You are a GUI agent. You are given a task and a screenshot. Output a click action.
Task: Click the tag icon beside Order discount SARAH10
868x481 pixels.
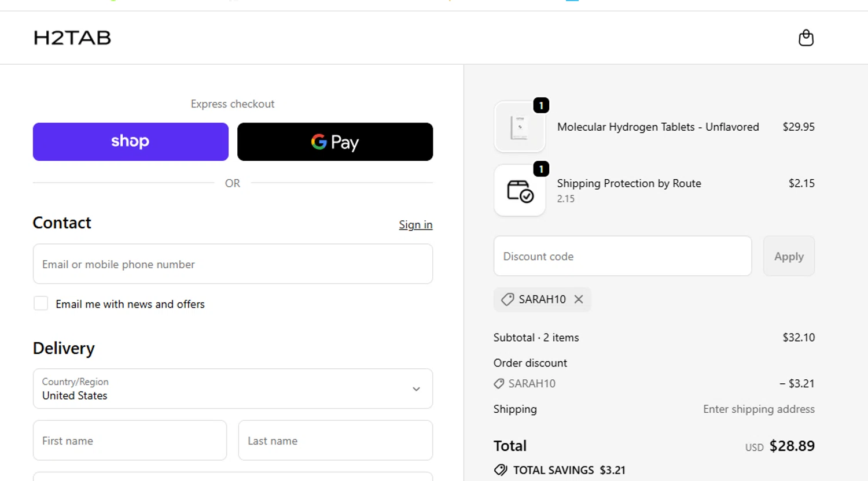point(499,383)
